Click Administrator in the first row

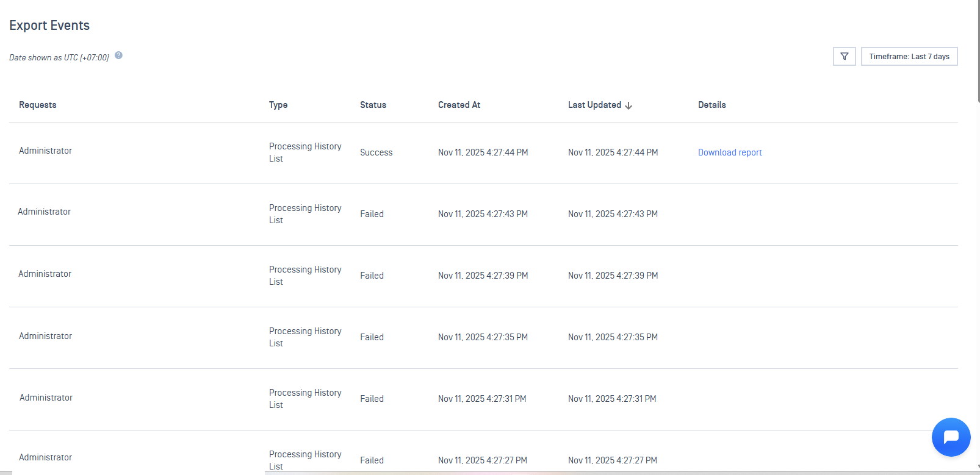46,151
